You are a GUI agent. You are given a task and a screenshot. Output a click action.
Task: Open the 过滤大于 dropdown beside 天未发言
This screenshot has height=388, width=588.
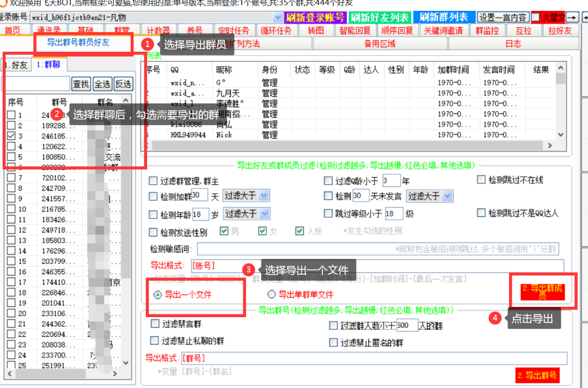pos(430,196)
